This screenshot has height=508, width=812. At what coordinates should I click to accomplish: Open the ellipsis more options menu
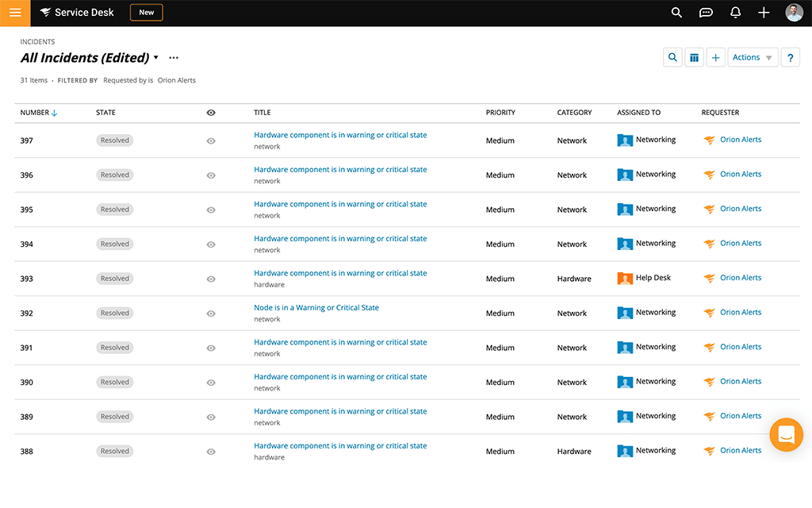(174, 57)
